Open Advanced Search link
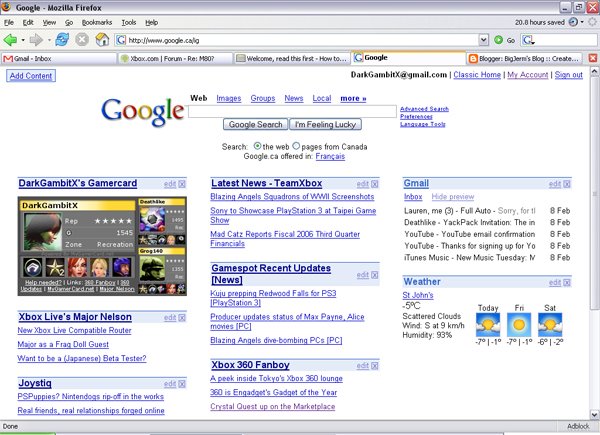This screenshot has width=600, height=435. click(424, 109)
